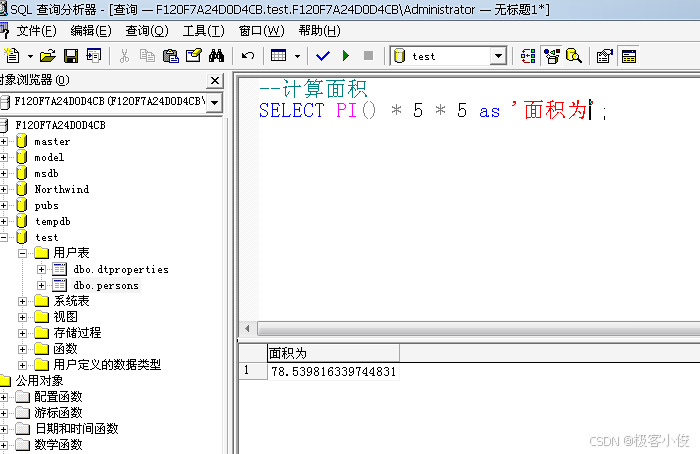This screenshot has height=454, width=700.
Task: Parse the query with the blue checkmark
Action: pyautogui.click(x=323, y=56)
